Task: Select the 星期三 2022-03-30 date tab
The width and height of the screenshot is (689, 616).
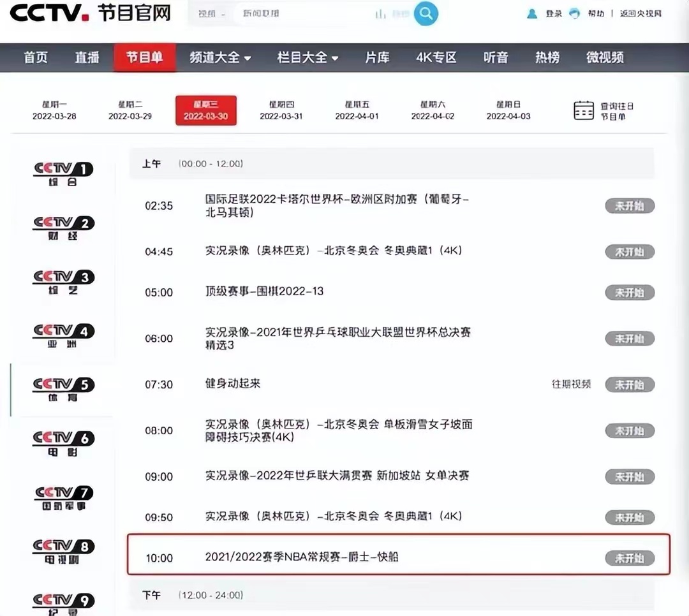Action: pos(205,110)
